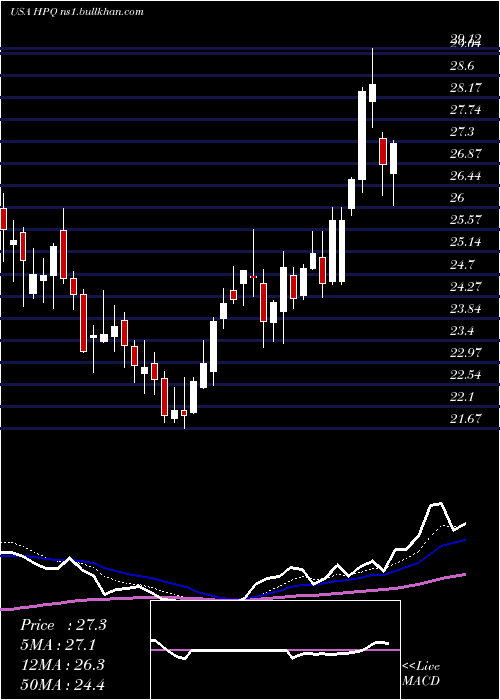Screen dimensions: 500x700
Task: Click the 28.17 price axis label
Action: click(466, 88)
